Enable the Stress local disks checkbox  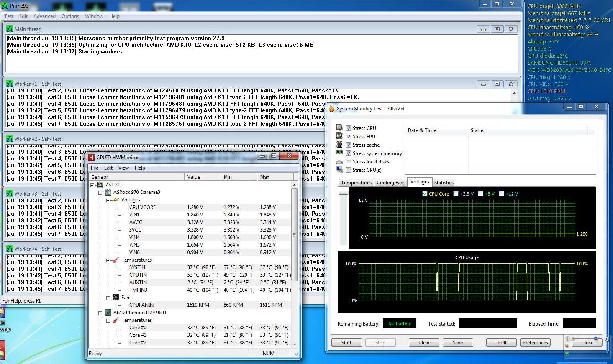click(349, 162)
